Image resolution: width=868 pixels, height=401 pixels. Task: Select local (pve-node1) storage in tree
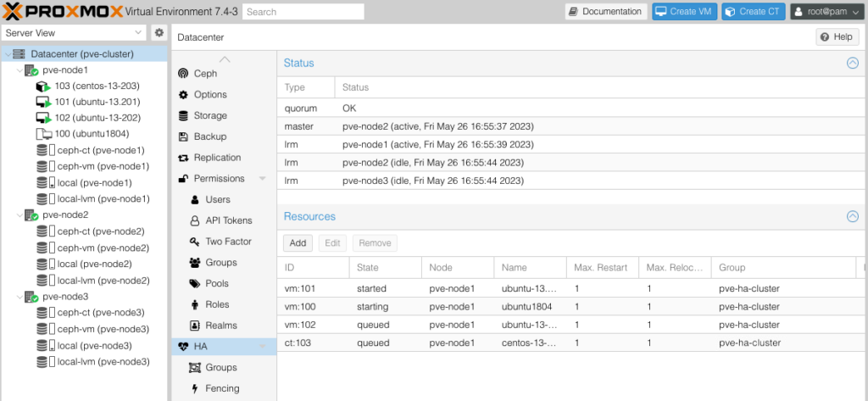tap(84, 183)
